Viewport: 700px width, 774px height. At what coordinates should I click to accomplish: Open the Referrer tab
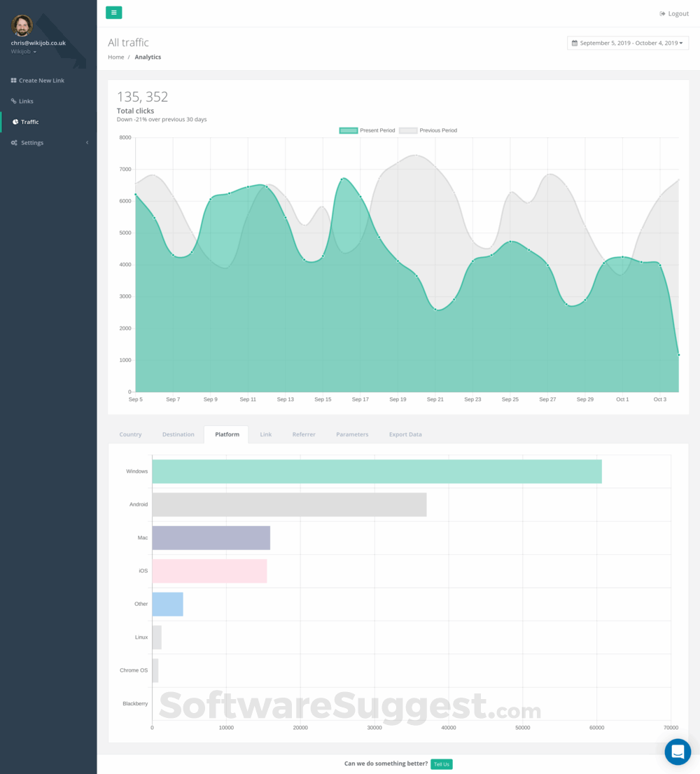click(x=304, y=434)
